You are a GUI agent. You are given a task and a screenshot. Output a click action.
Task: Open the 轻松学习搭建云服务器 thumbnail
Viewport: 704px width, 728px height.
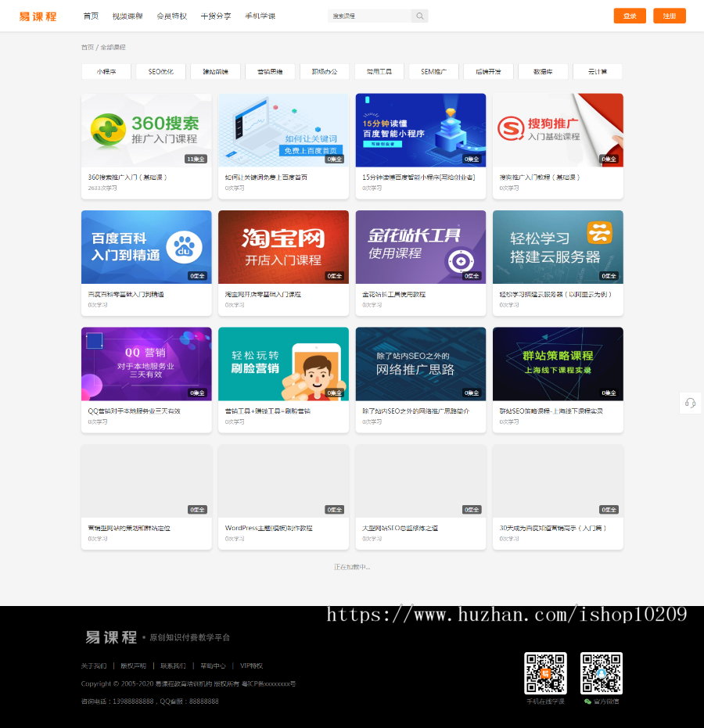(x=558, y=247)
